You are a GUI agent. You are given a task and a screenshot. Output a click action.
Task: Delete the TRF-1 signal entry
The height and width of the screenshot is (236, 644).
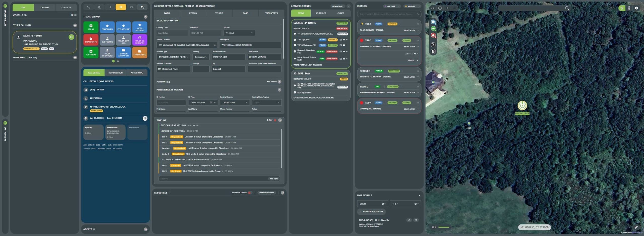click(x=416, y=220)
